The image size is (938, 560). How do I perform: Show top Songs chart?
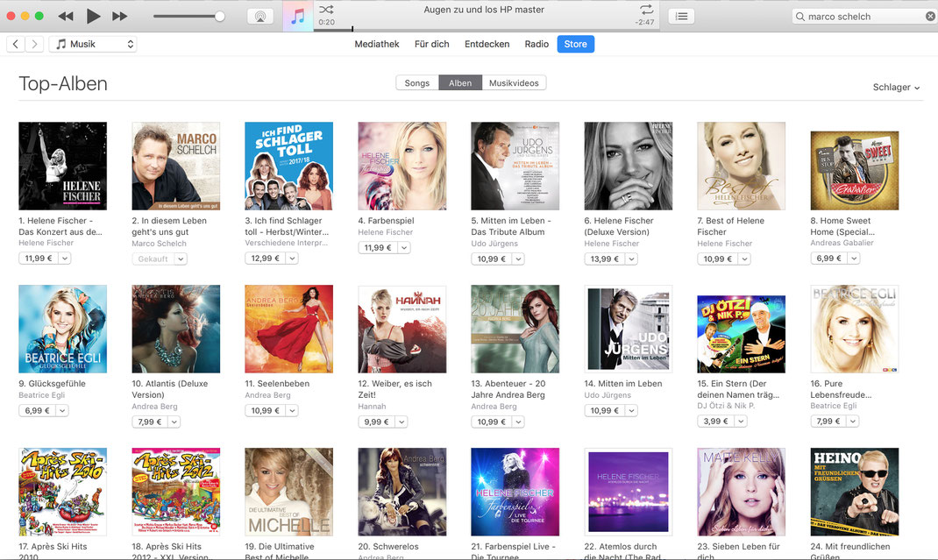417,83
